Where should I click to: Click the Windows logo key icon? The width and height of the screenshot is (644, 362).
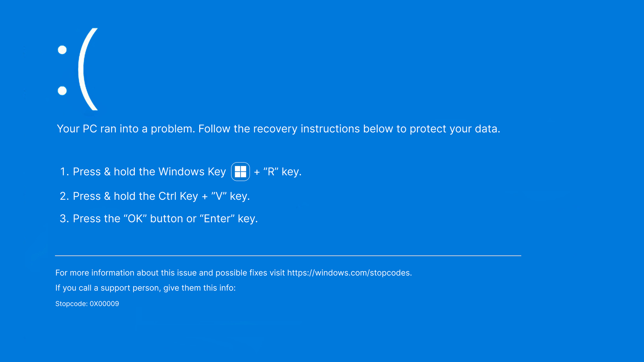(240, 172)
